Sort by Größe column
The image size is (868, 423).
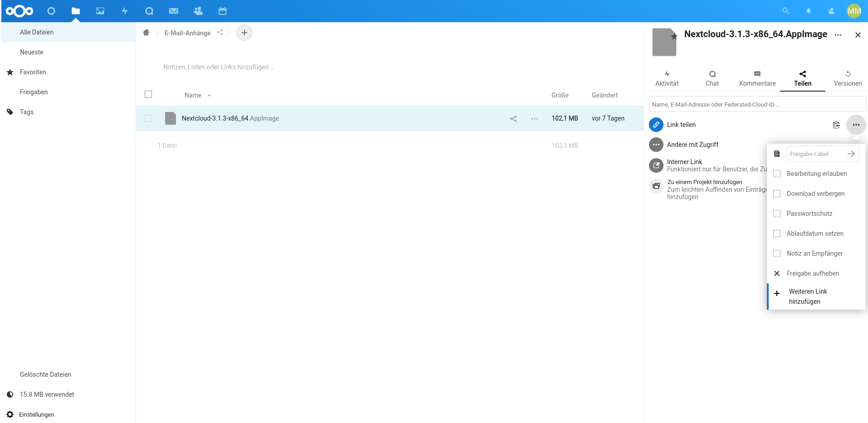pyautogui.click(x=560, y=95)
